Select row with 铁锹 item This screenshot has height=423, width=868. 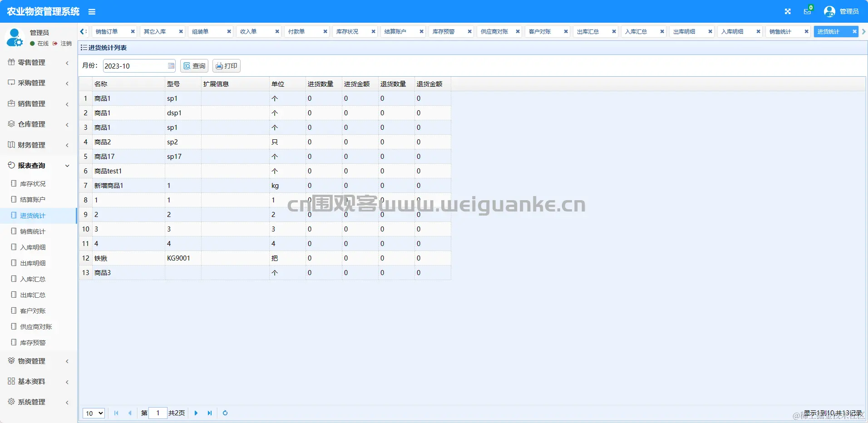[x=265, y=258]
